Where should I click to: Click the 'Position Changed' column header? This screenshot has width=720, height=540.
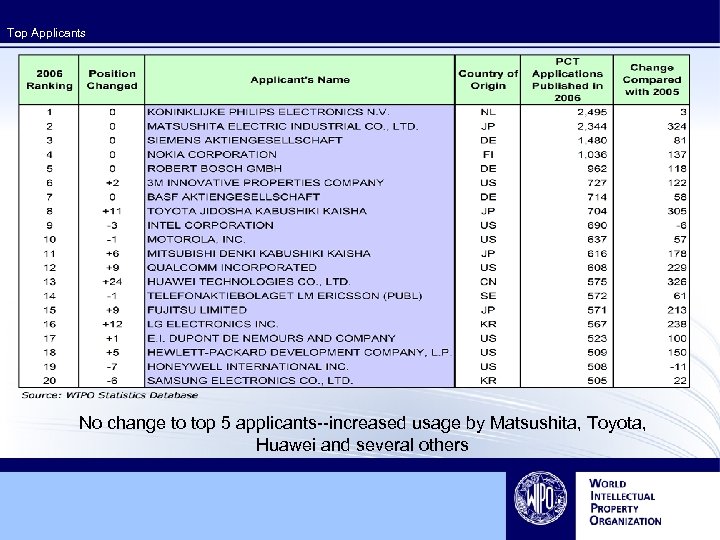click(112, 80)
